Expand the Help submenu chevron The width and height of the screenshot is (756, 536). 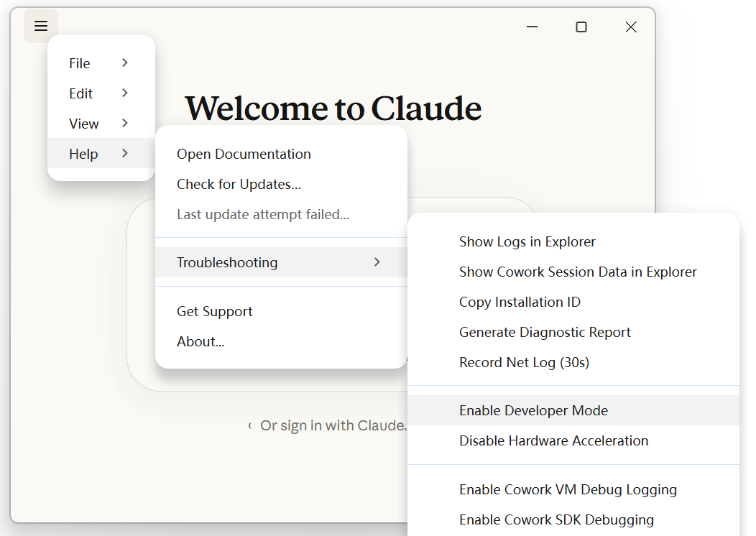125,153
